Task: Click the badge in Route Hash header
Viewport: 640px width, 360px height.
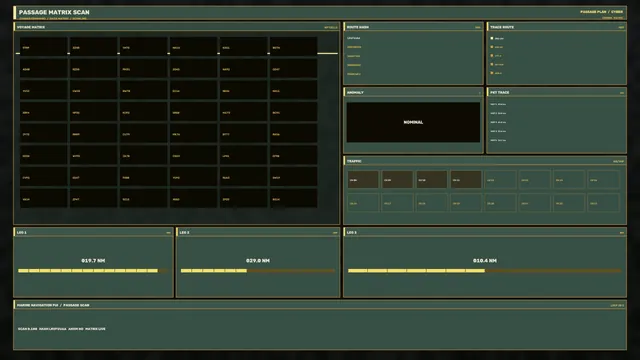Action: point(478,27)
